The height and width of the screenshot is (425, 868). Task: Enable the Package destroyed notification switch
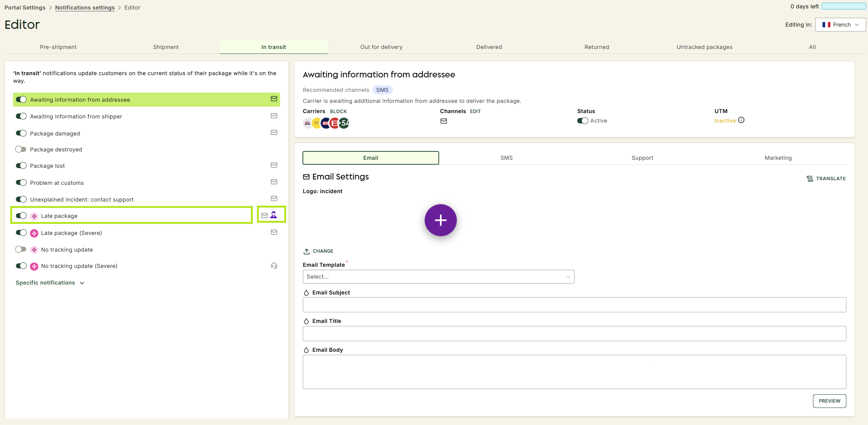click(x=21, y=150)
